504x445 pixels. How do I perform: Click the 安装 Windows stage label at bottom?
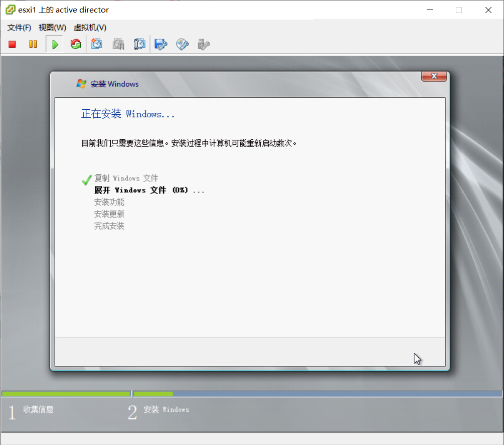166,409
